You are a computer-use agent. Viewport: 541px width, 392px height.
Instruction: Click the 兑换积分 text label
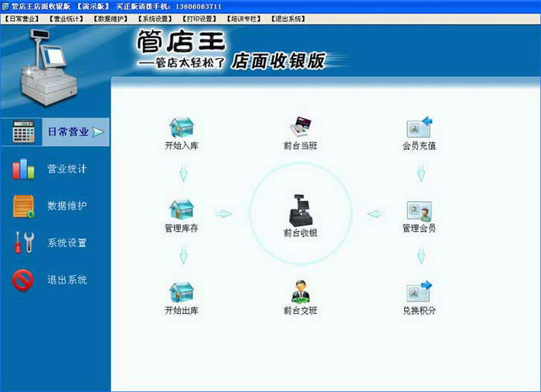[x=419, y=311]
